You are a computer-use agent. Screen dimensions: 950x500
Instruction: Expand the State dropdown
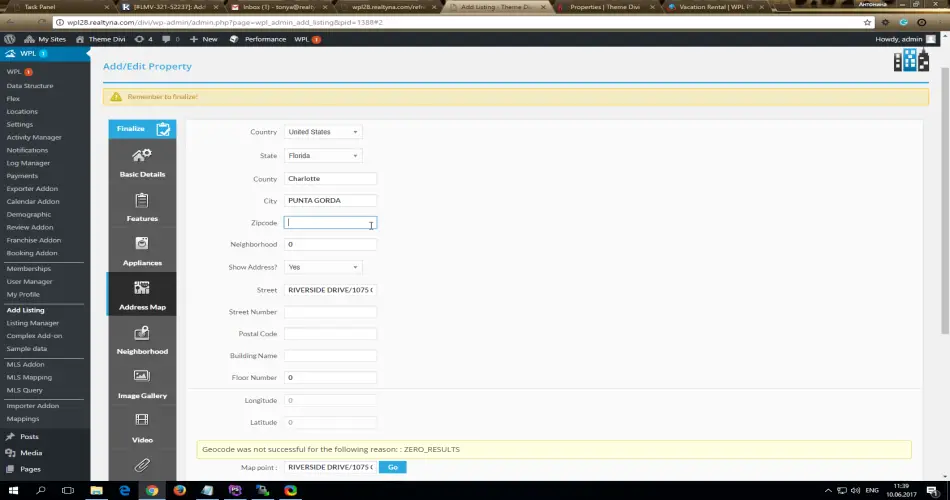[322, 156]
